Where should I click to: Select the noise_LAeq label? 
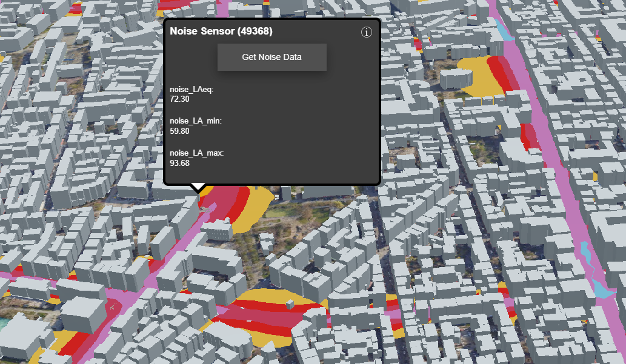point(191,90)
